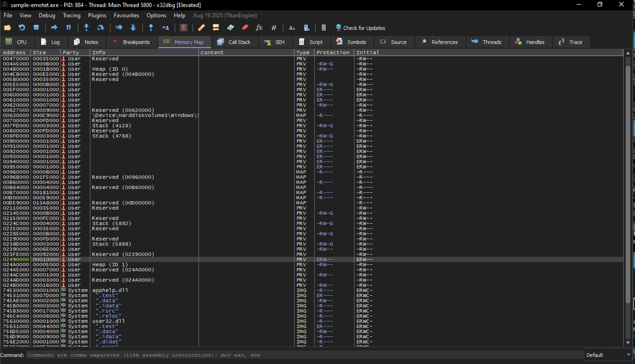Open the Patches bandage icon

201,28
